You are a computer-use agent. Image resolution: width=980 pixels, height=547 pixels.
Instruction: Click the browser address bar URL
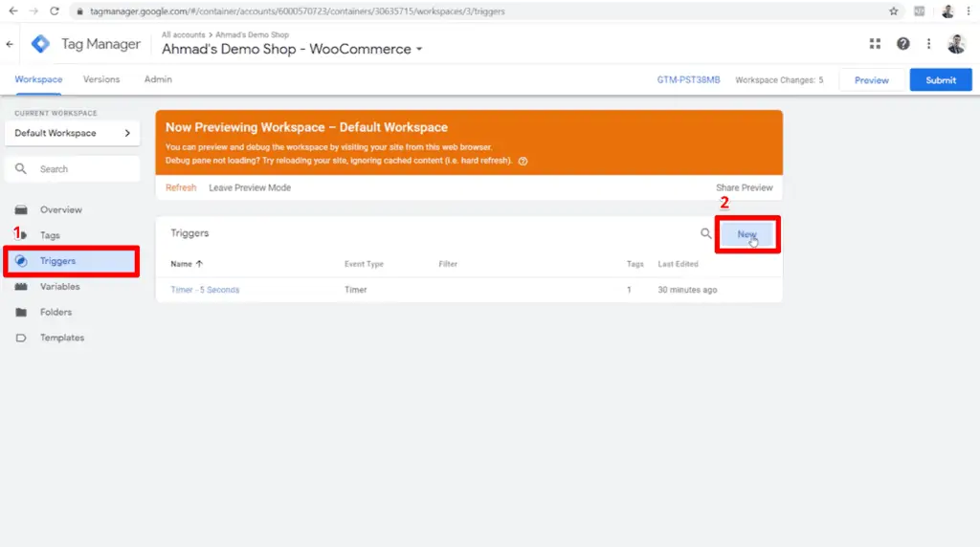pos(297,11)
